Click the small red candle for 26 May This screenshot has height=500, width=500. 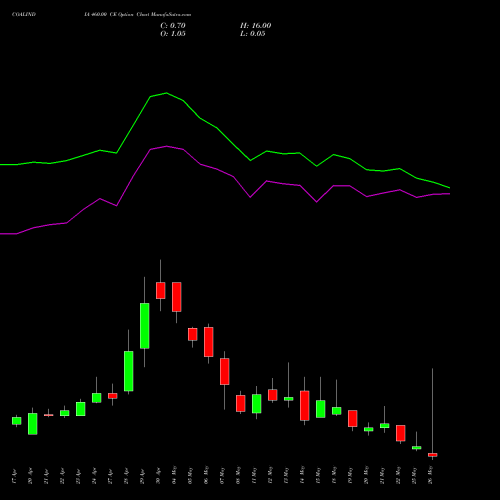(433, 455)
